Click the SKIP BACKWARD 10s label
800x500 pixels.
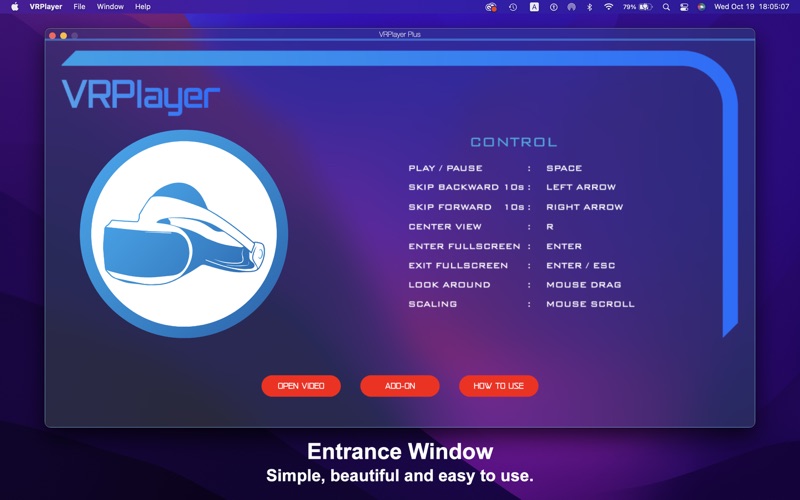(466, 187)
